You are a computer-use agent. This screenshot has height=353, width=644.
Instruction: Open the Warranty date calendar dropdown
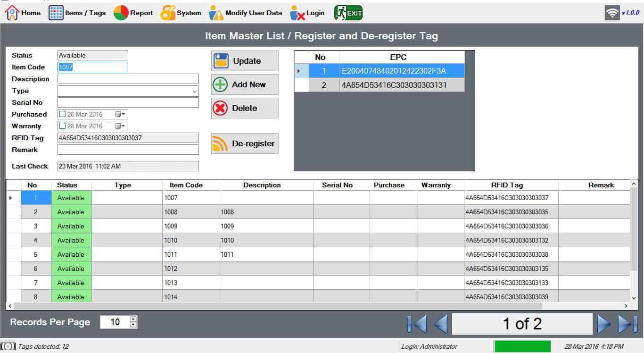click(121, 126)
